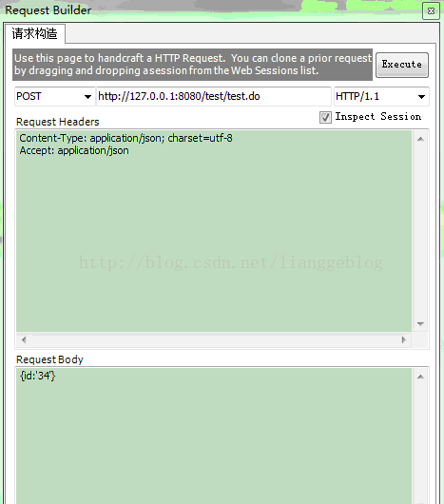Click the request URL input field
Viewport: 444px width, 504px height.
point(214,96)
